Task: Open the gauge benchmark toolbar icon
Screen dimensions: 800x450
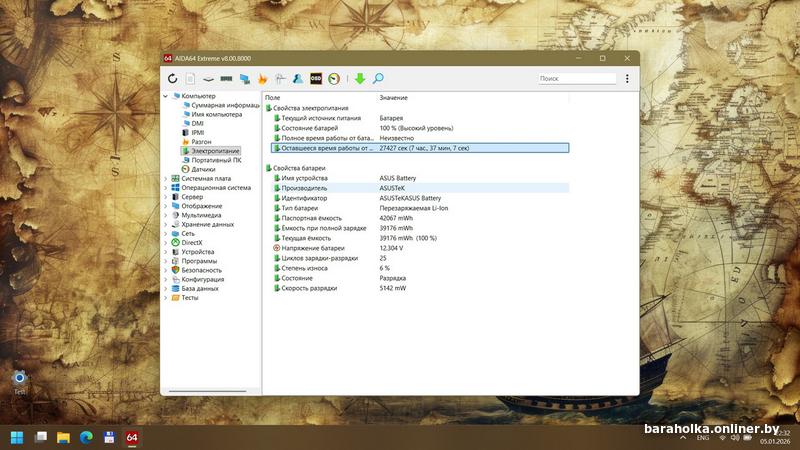Action: [x=333, y=78]
